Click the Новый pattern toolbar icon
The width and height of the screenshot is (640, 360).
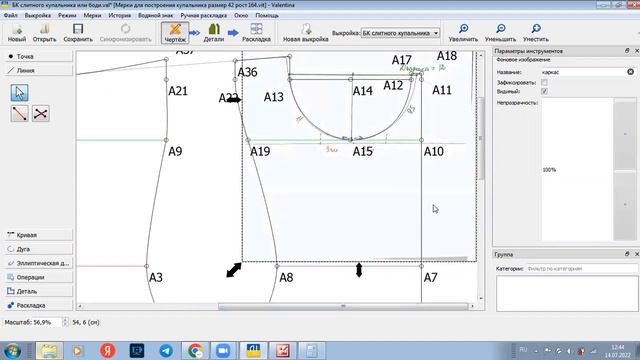click(x=17, y=33)
